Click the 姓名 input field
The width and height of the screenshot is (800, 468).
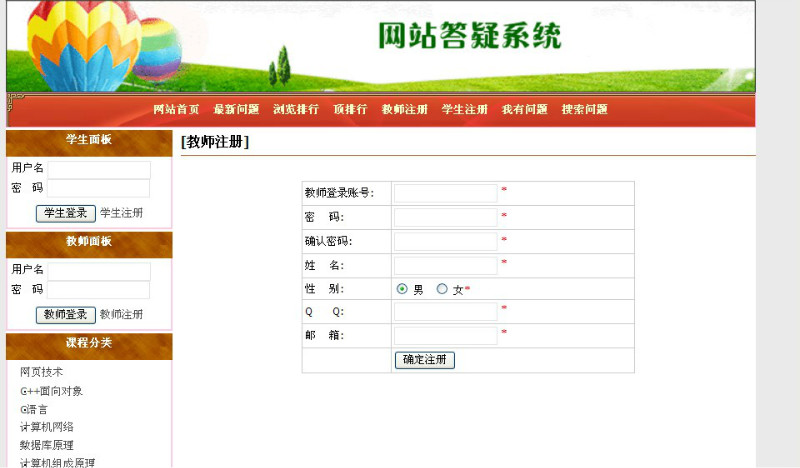pyautogui.click(x=445, y=265)
